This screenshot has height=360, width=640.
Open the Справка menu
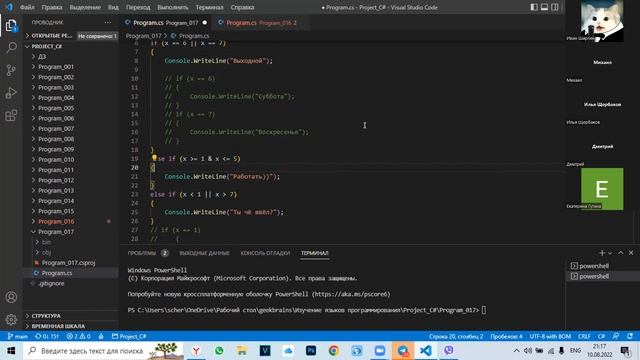point(242,7)
